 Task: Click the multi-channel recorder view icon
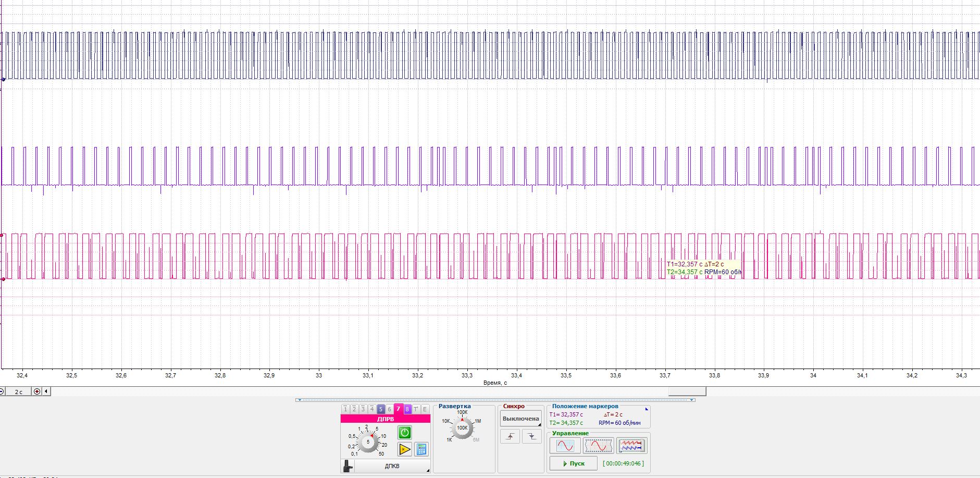[631, 446]
